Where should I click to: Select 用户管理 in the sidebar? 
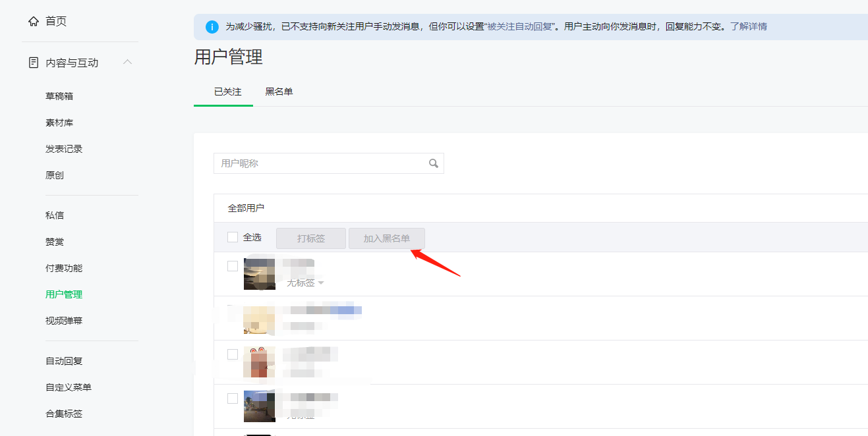tap(64, 294)
